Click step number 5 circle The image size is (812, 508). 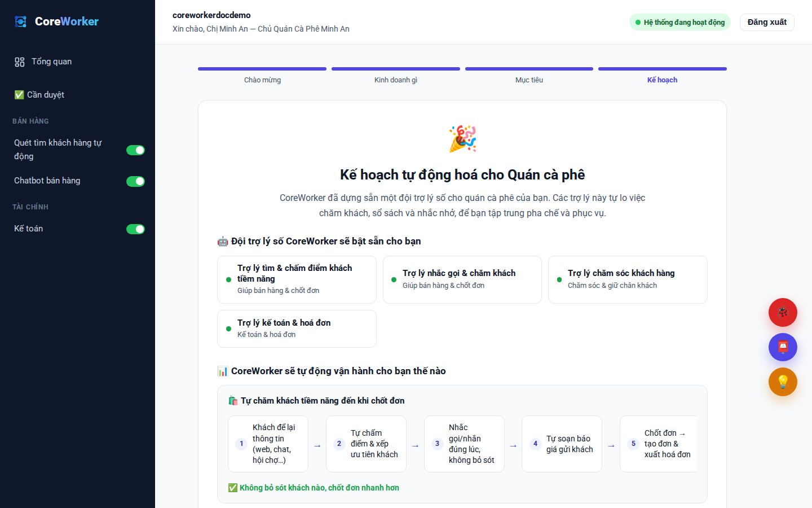pyautogui.click(x=633, y=444)
